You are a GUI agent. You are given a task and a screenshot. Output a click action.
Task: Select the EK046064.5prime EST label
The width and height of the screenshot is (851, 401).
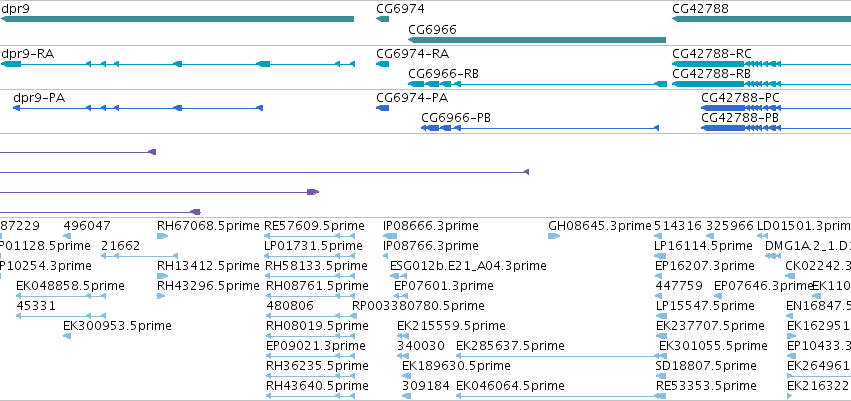pos(510,386)
